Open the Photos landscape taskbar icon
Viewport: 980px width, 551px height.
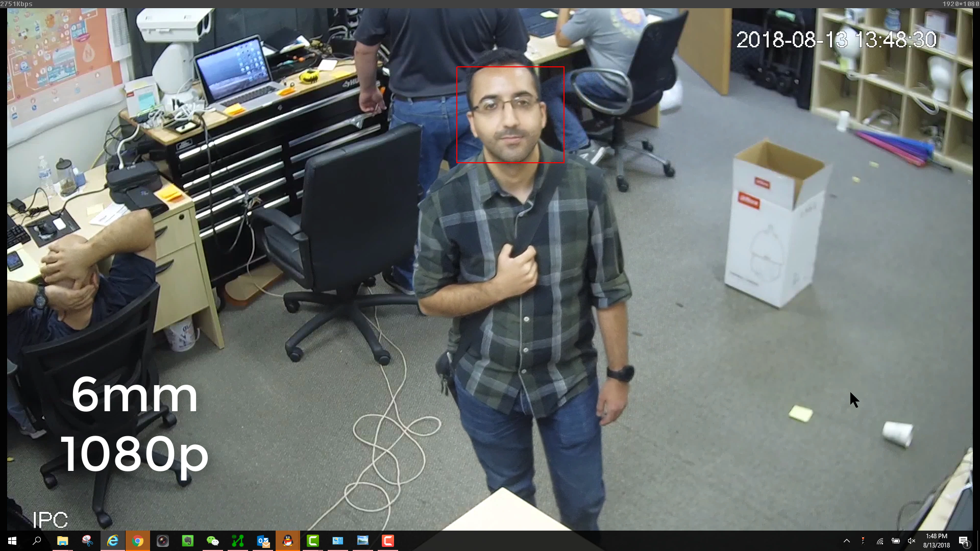(x=363, y=541)
